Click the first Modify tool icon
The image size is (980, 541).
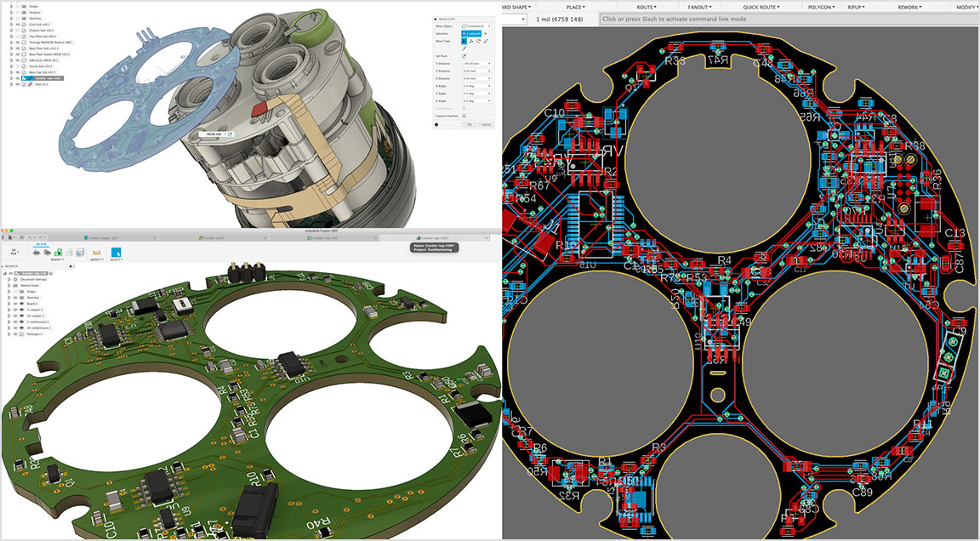coord(37,253)
